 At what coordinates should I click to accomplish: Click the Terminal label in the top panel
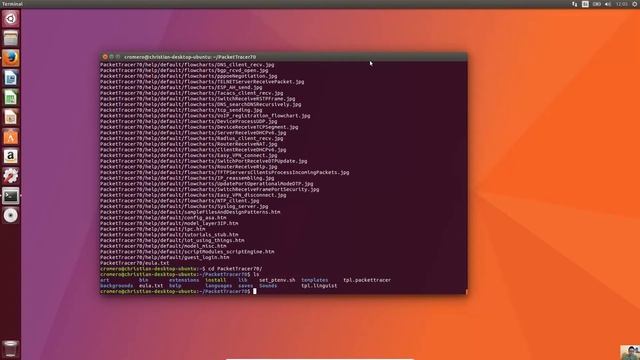[x=12, y=4]
